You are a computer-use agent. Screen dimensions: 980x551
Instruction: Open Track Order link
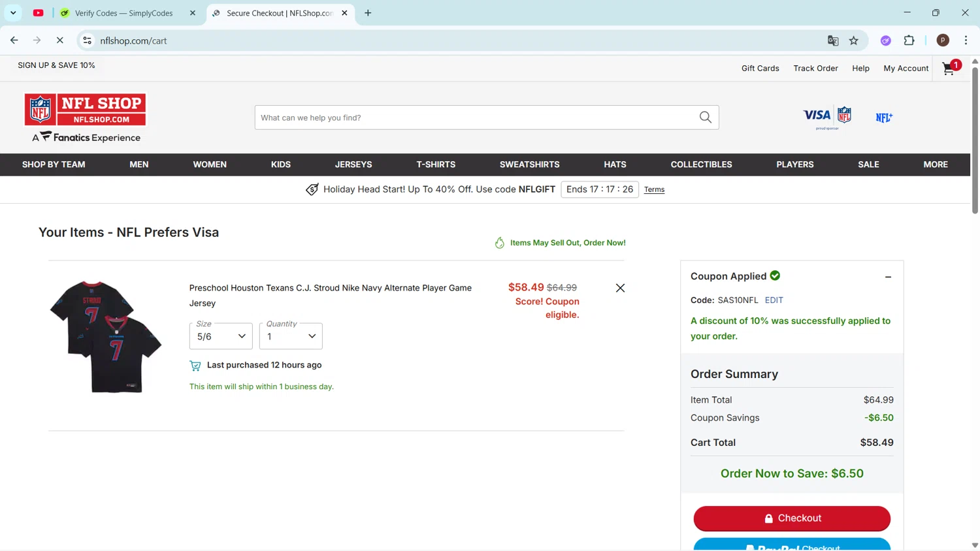[x=815, y=68]
